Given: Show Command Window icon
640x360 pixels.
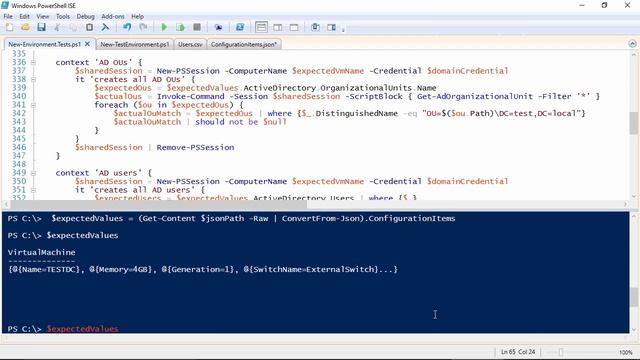Looking at the screenshot, I should click(x=315, y=27).
